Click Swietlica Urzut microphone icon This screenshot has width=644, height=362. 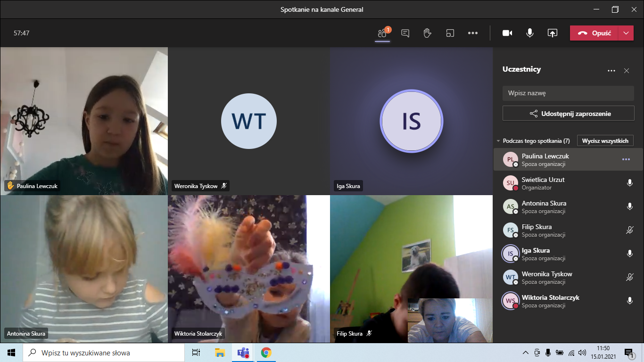(x=630, y=183)
